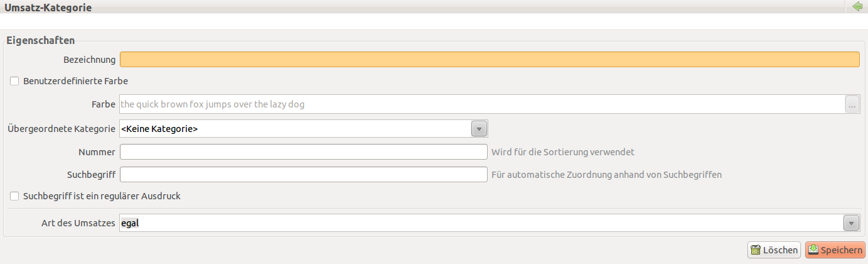This screenshot has height=264, width=868.
Task: Click the Löschen button
Action: coord(774,250)
